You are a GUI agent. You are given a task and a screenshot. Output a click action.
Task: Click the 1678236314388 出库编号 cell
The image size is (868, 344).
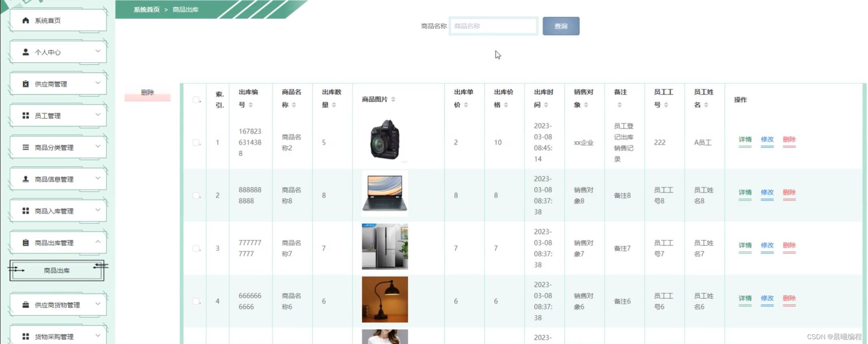point(250,142)
